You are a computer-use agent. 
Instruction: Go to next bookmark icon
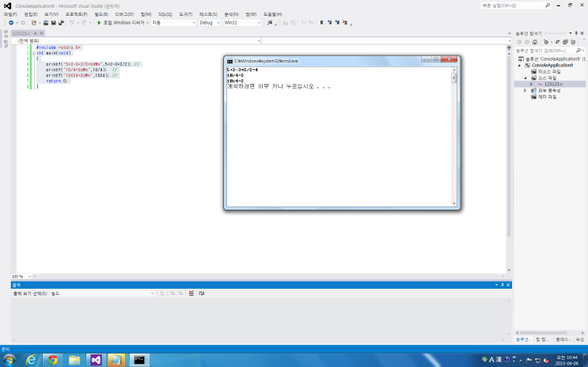(x=337, y=23)
